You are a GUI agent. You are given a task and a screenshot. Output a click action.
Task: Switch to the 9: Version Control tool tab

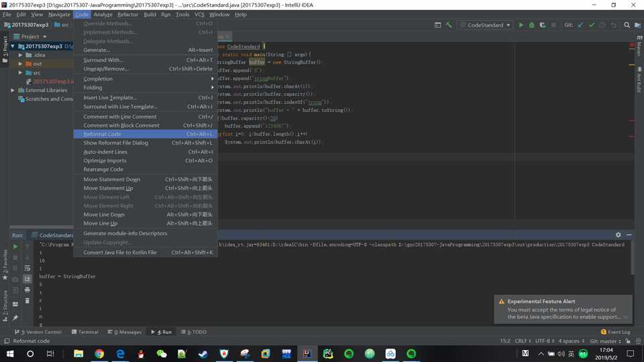click(38, 332)
